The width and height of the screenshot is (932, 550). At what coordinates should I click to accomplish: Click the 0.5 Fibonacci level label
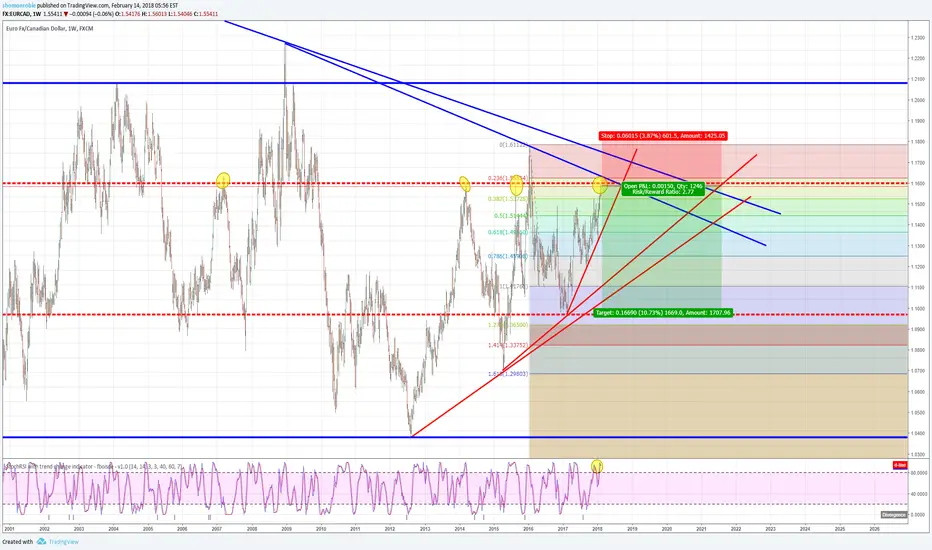click(511, 216)
